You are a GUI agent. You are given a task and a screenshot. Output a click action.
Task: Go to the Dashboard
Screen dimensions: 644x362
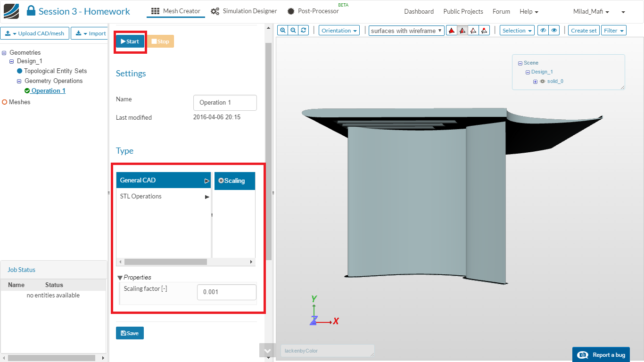point(419,11)
